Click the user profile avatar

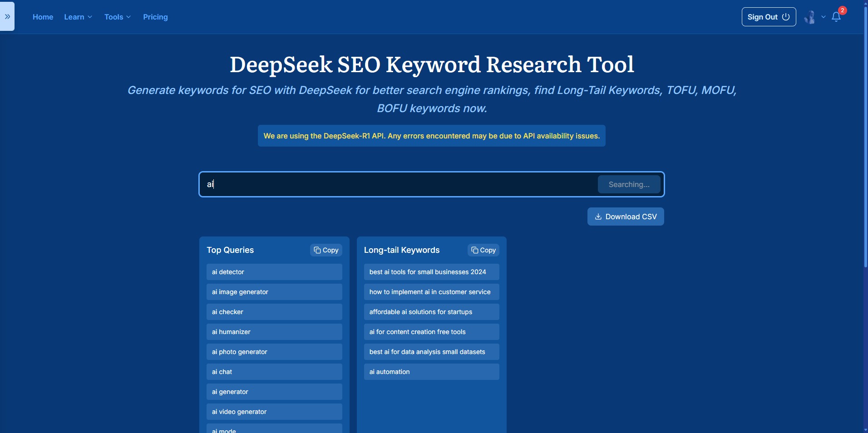pos(810,17)
